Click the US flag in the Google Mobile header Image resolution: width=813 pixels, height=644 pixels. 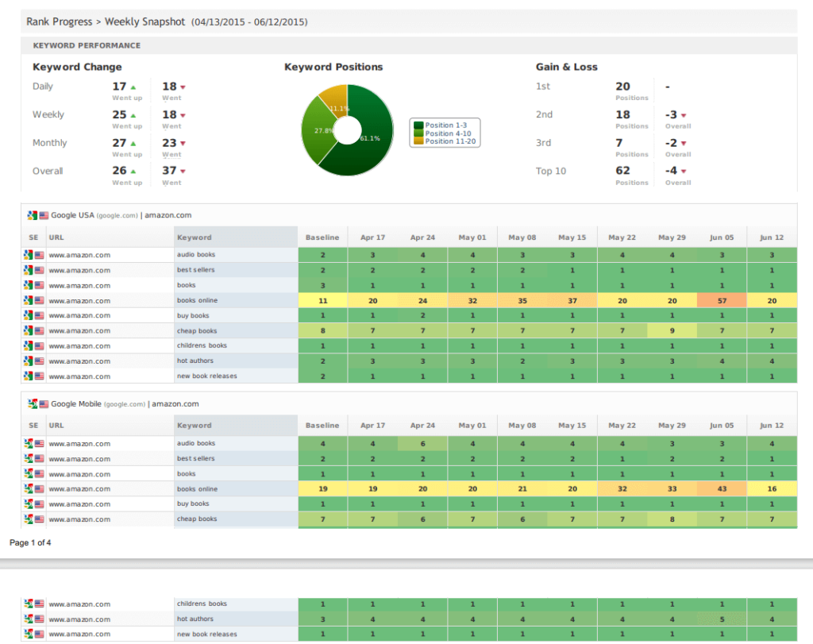click(x=44, y=404)
